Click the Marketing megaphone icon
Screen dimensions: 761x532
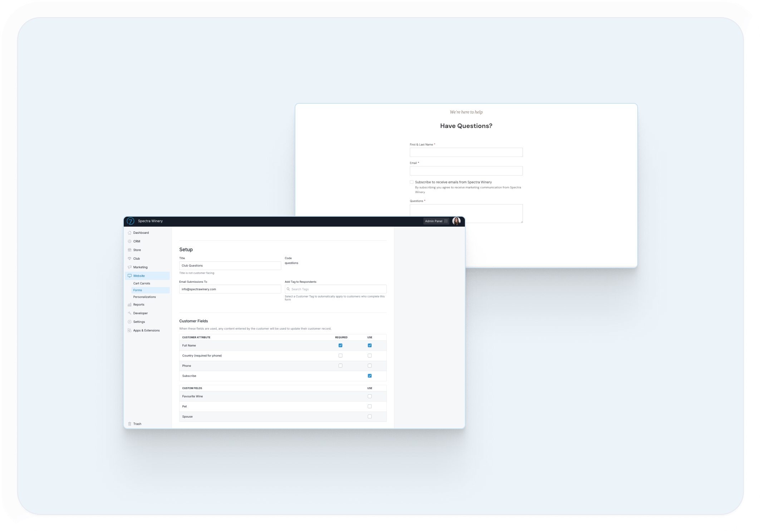(129, 267)
